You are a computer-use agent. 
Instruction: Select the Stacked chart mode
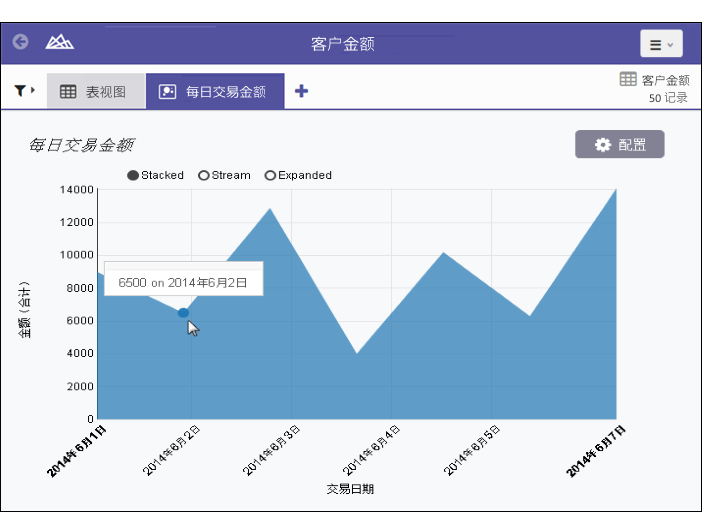[134, 175]
